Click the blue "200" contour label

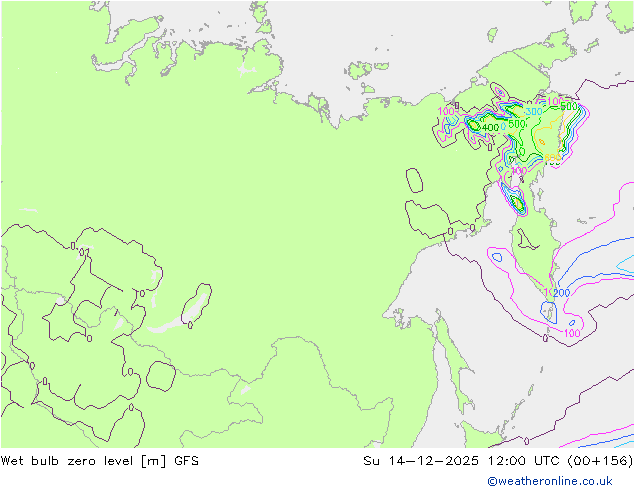(562, 293)
